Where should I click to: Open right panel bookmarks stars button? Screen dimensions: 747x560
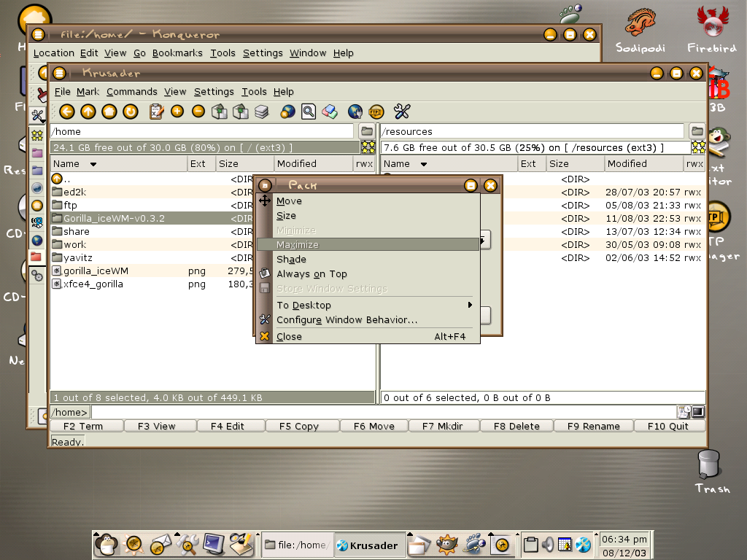pos(698,147)
